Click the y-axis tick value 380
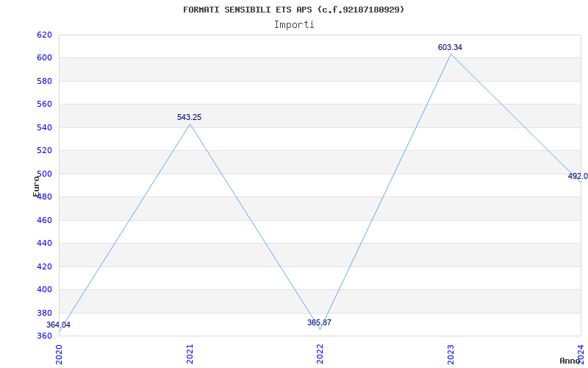Image resolution: width=588 pixels, height=368 pixels. click(44, 314)
